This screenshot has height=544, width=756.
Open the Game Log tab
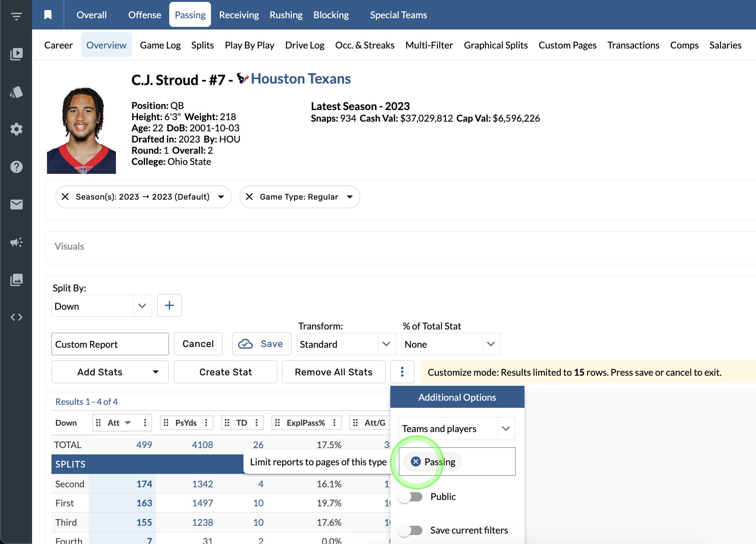160,45
